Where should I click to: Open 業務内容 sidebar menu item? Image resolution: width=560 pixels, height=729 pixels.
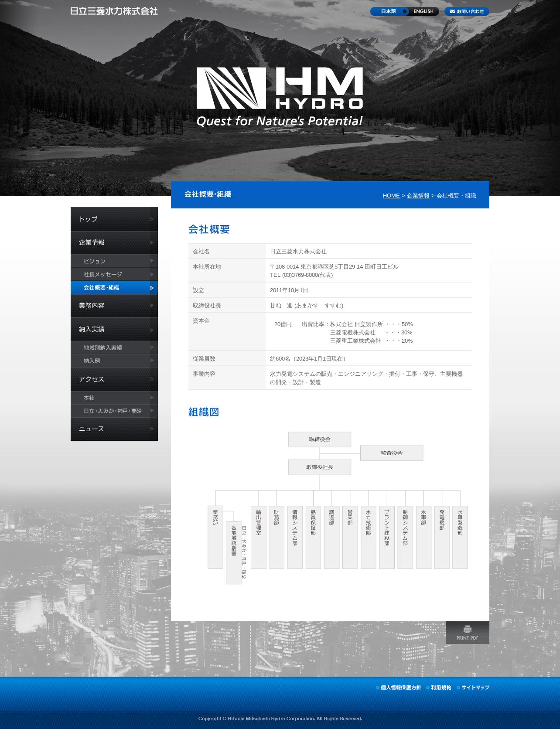pyautogui.click(x=114, y=306)
